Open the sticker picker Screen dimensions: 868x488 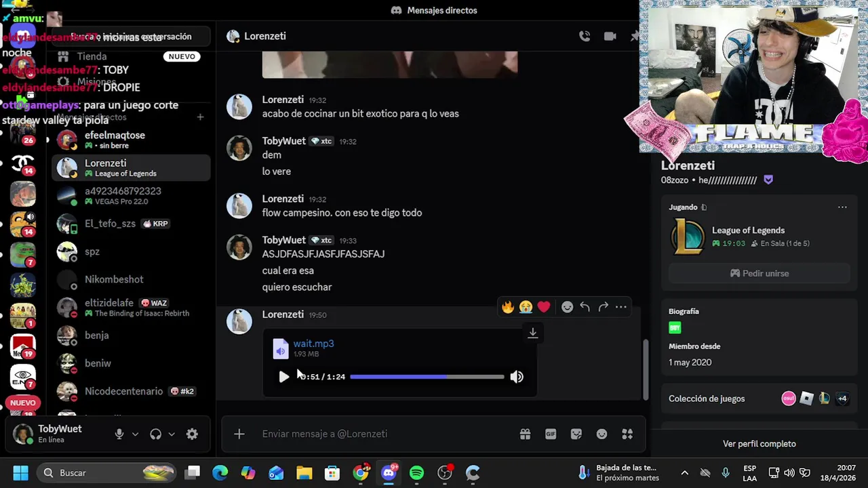point(576,434)
